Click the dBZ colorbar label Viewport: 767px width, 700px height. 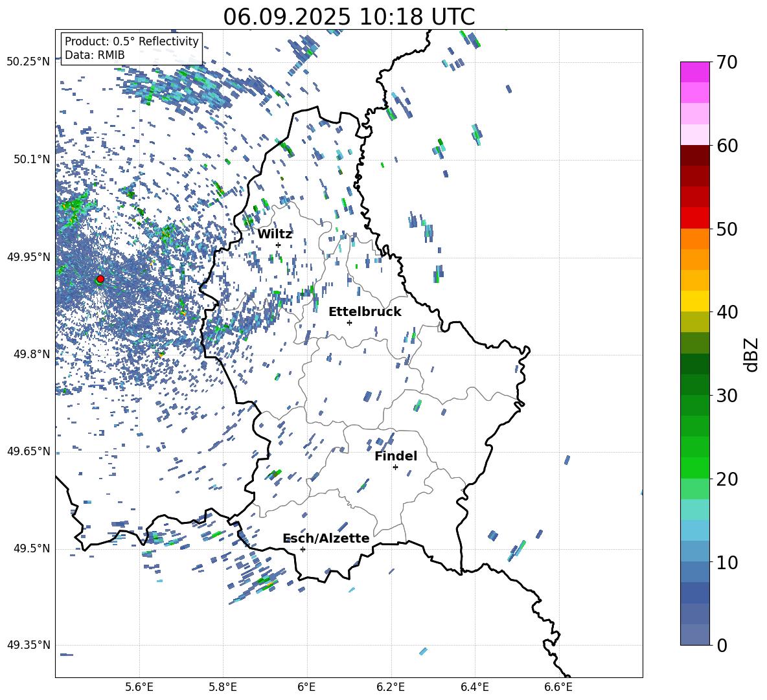(x=751, y=354)
